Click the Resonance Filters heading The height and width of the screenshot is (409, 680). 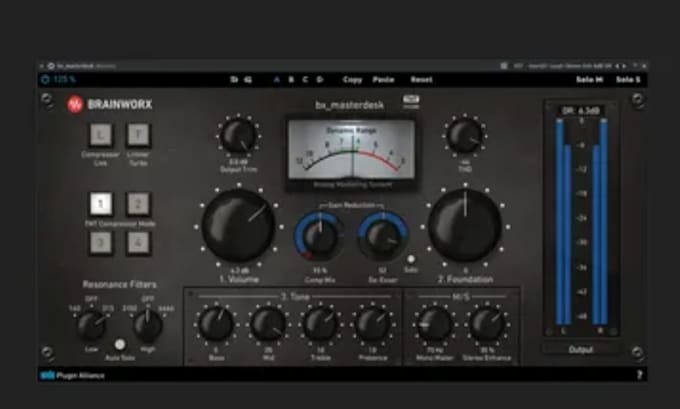tap(120, 285)
